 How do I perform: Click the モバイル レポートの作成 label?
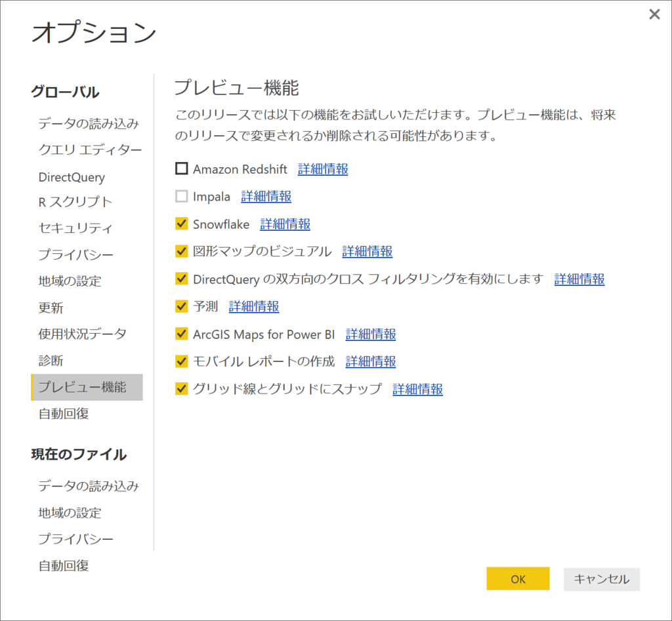(x=264, y=361)
